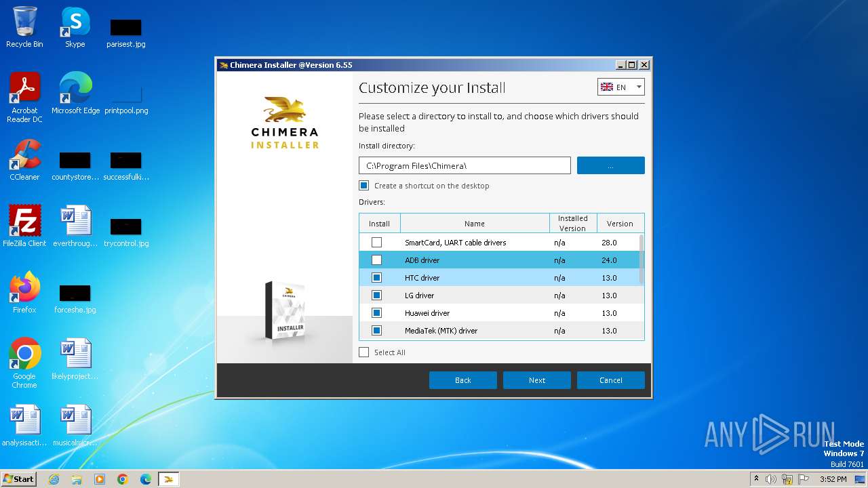Click the browse '...' directory button

point(611,165)
